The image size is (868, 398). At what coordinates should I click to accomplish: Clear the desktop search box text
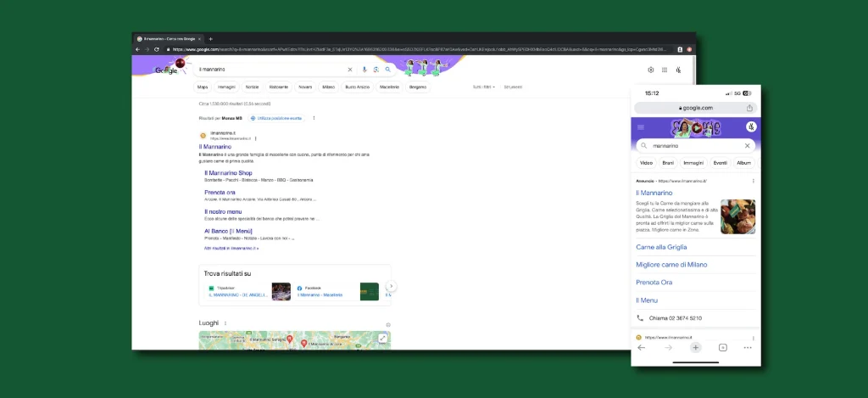click(x=350, y=70)
